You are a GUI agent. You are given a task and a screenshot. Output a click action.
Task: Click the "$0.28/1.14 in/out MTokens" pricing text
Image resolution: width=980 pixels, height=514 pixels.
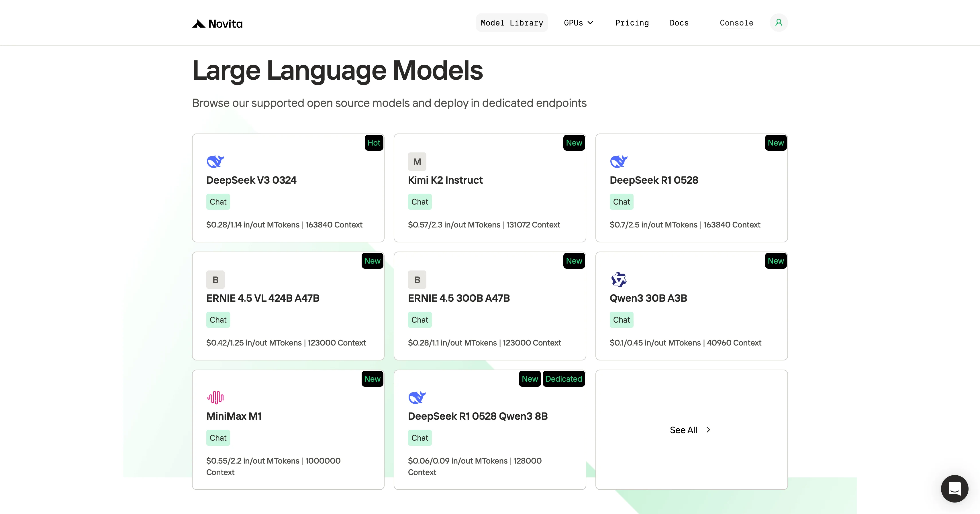pos(253,224)
